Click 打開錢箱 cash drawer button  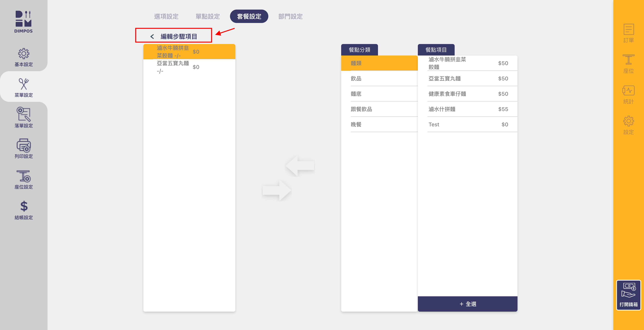coord(628,295)
